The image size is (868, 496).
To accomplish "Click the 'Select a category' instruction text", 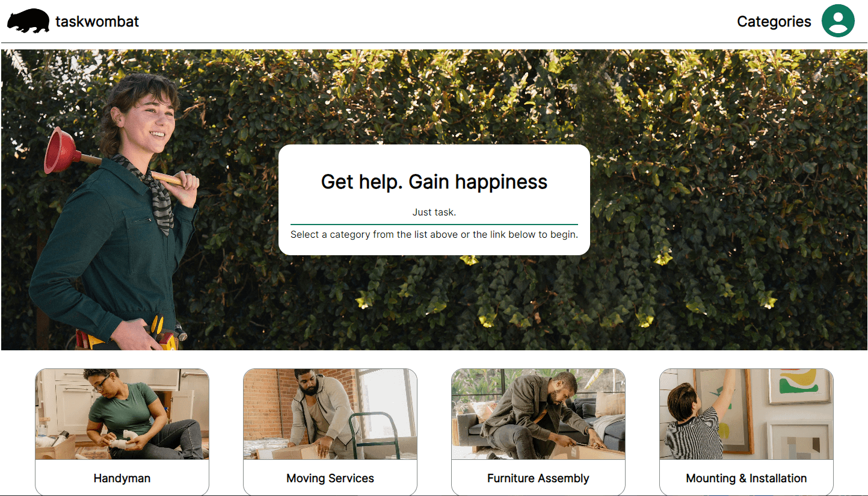I will 434,234.
